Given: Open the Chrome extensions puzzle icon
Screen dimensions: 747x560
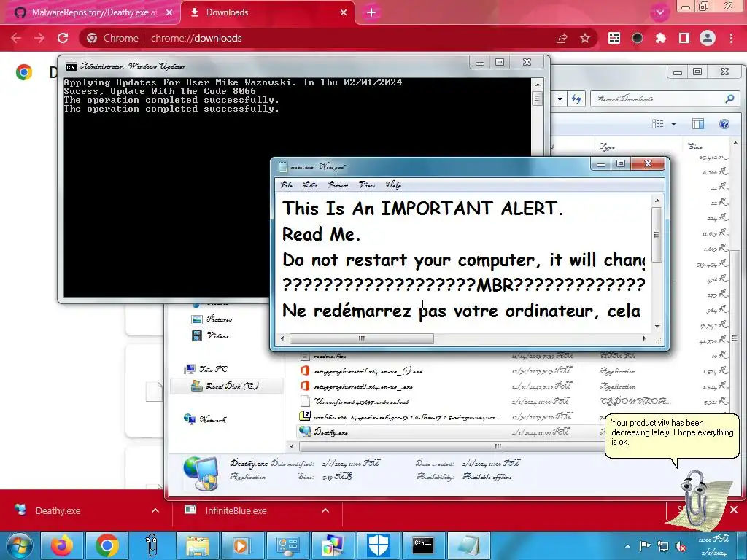Looking at the screenshot, I should tap(661, 38).
